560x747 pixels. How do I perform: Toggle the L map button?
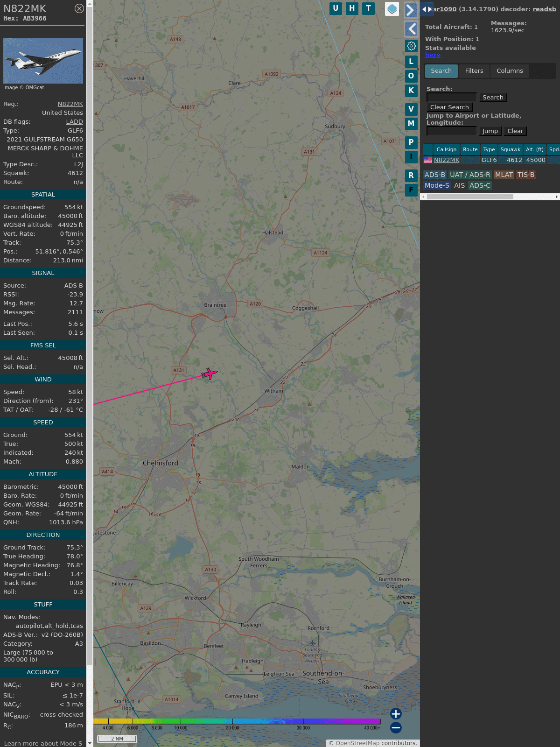[x=411, y=61]
